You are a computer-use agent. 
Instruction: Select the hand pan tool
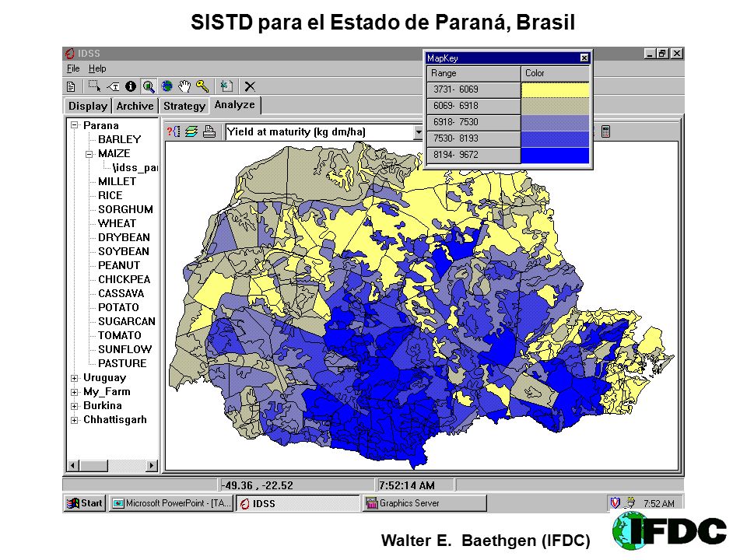[184, 86]
